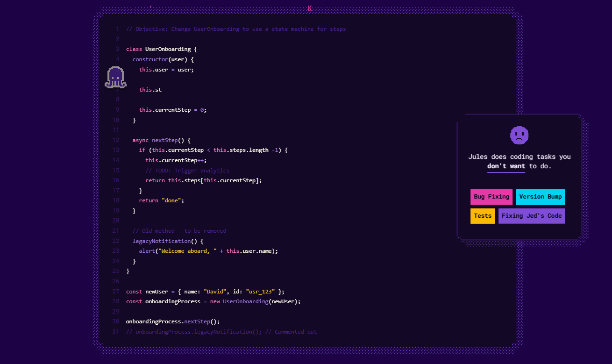Click "this.currentStep = 0;" line
This screenshot has height=364, width=612.
point(173,110)
